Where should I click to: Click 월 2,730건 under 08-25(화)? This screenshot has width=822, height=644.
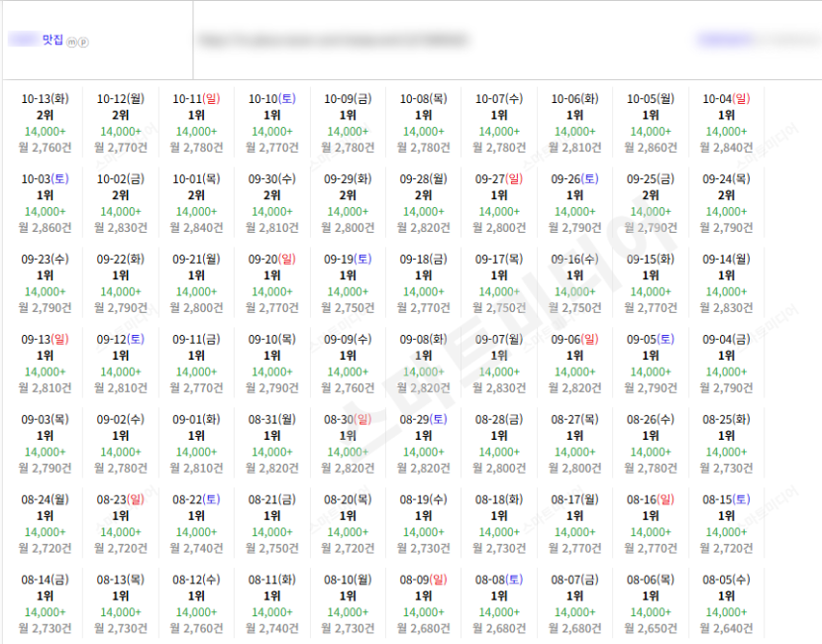click(x=727, y=468)
